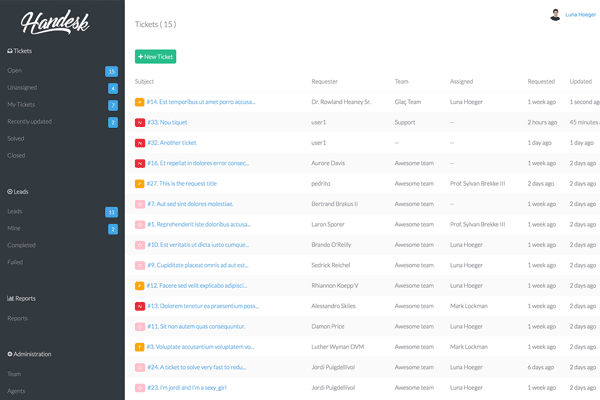Click the Administration section gear icon
This screenshot has height=400, width=600.
(10, 354)
